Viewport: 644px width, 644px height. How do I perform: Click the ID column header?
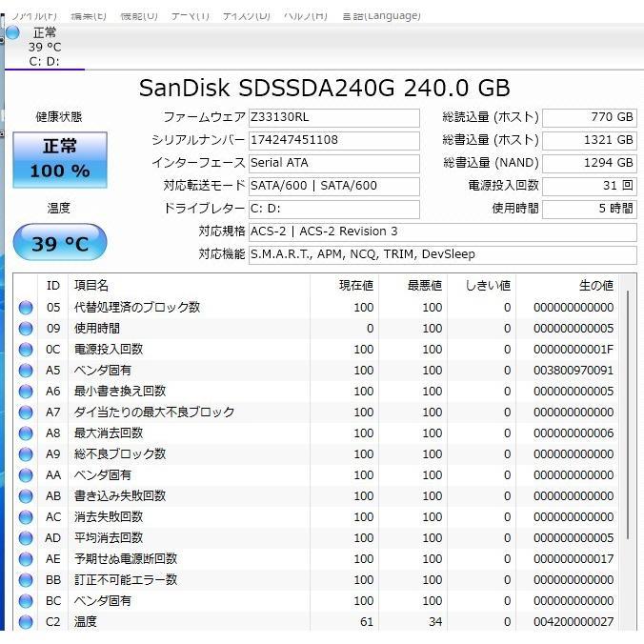[53, 286]
